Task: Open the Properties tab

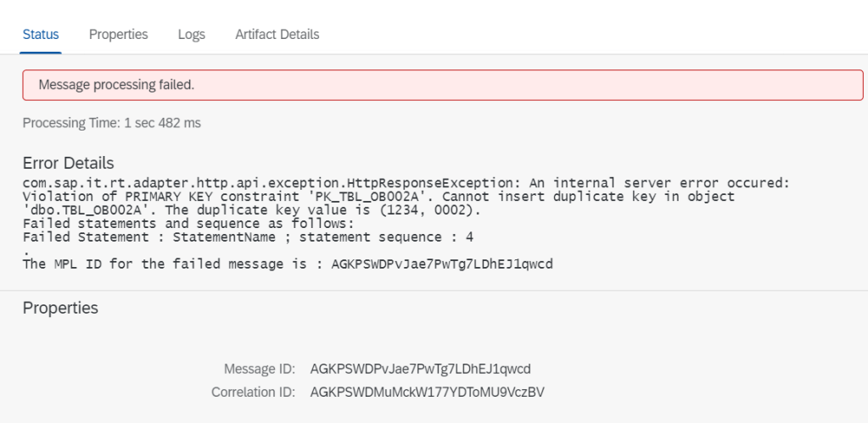Action: pyautogui.click(x=119, y=35)
